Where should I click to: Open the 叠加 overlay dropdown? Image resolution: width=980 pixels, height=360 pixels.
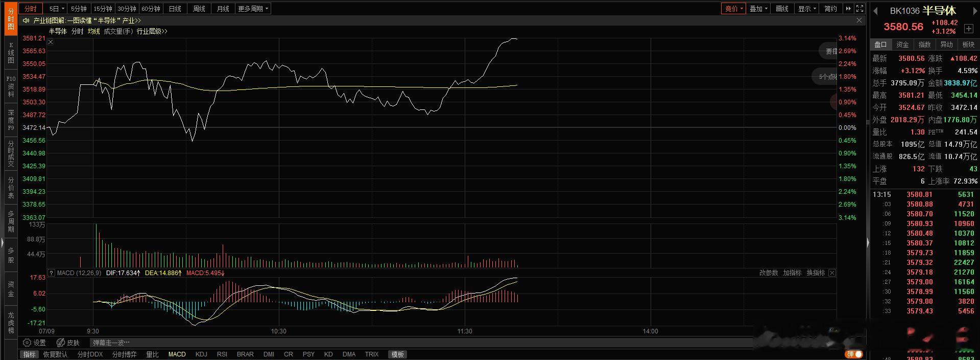pyautogui.click(x=758, y=9)
